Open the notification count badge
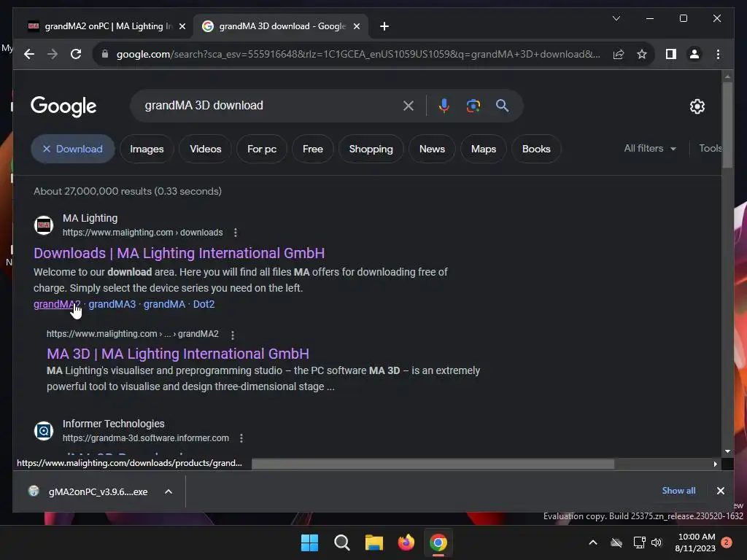 tap(727, 542)
